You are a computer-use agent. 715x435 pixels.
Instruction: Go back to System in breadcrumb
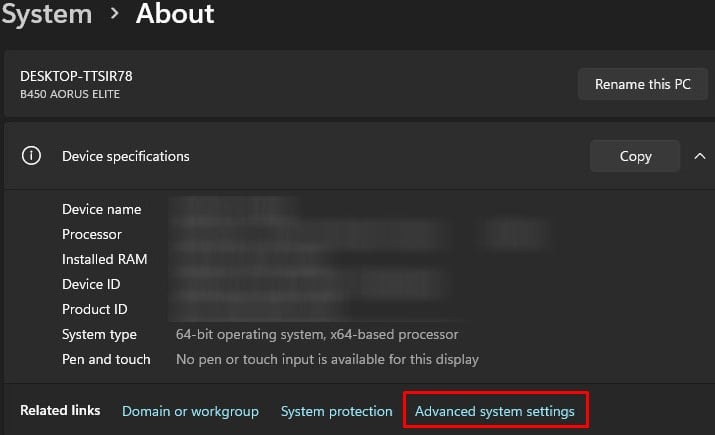[46, 14]
